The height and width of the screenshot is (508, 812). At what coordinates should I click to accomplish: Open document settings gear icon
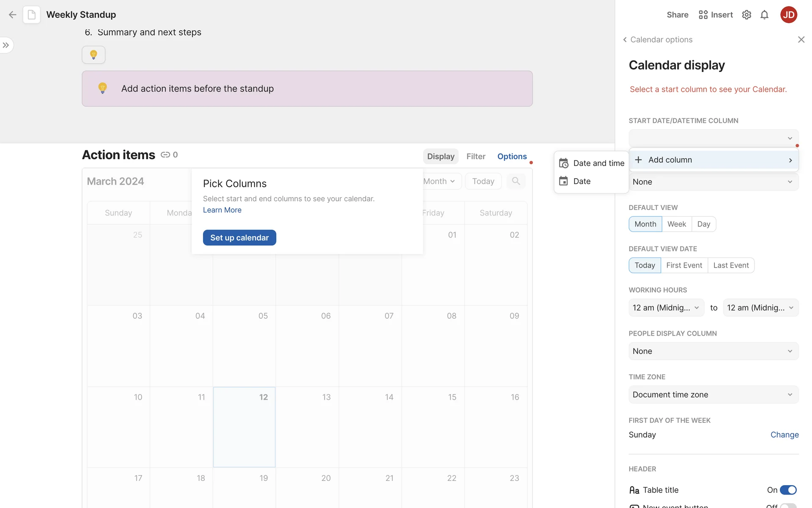pyautogui.click(x=746, y=15)
